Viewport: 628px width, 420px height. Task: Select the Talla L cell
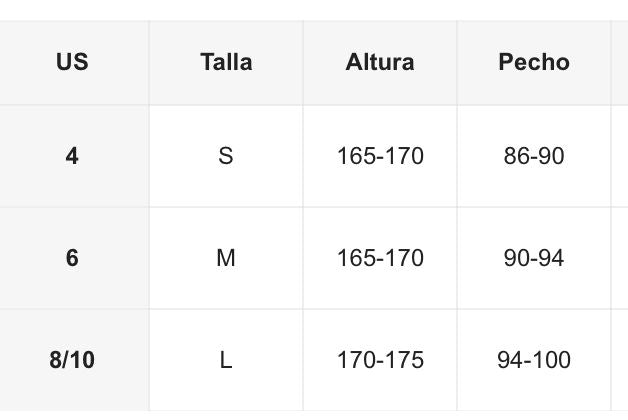point(226,360)
